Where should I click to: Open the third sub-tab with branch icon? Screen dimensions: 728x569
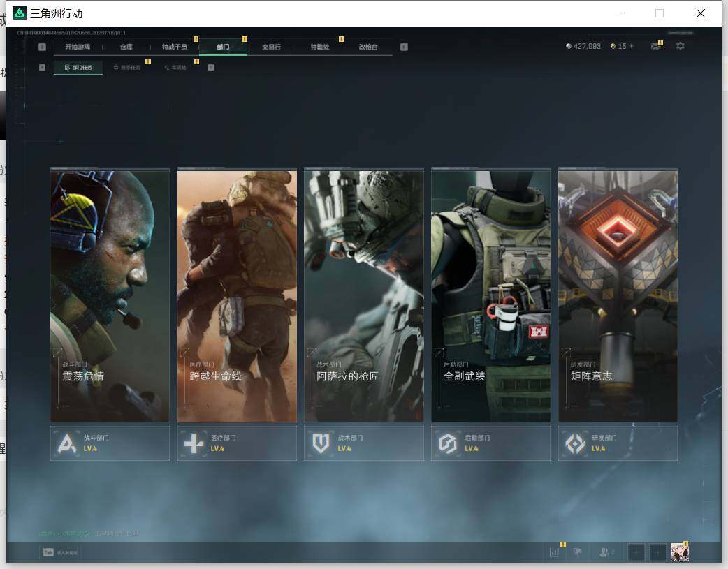(175, 67)
